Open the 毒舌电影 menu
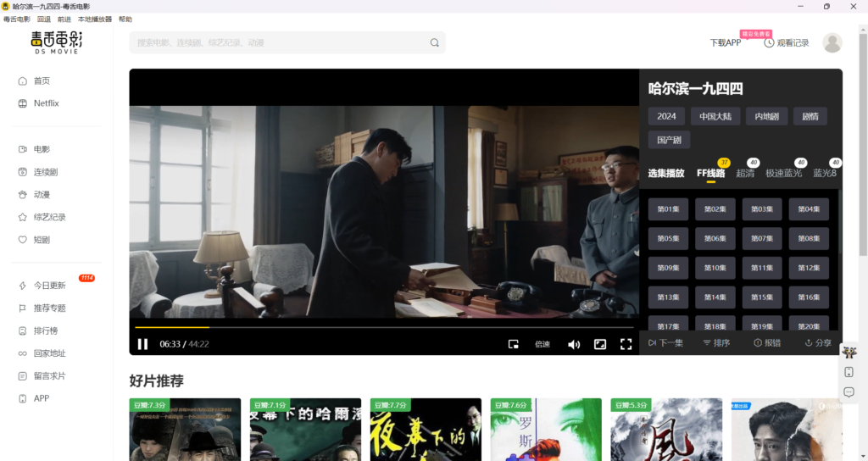This screenshot has height=461, width=868. coord(17,19)
